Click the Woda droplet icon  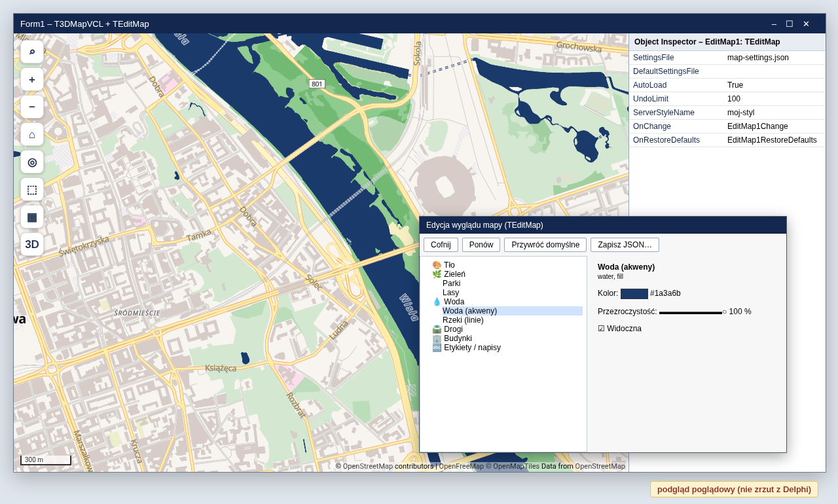pyautogui.click(x=437, y=302)
